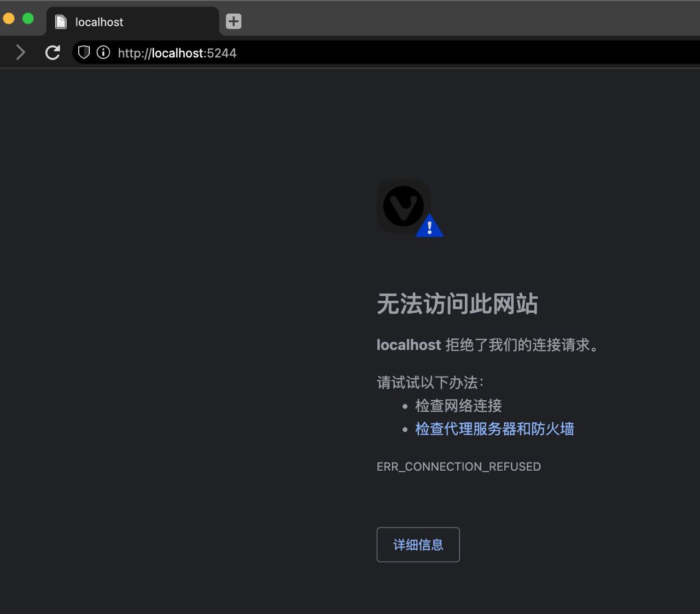Image resolution: width=700 pixels, height=614 pixels.
Task: Click the page icon on localhost tab
Action: [x=61, y=22]
